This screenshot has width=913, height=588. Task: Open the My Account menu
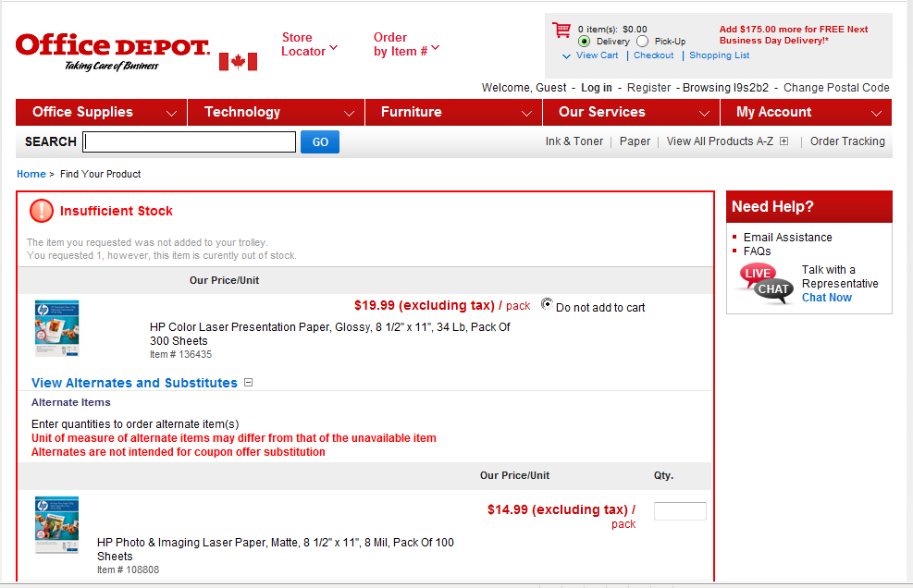point(806,113)
